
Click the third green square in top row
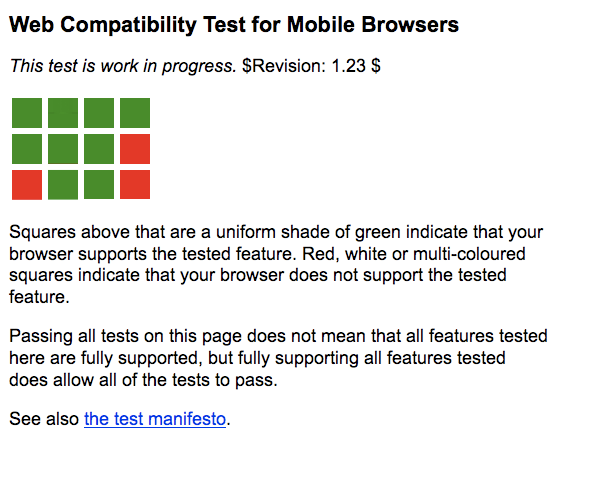(x=99, y=113)
